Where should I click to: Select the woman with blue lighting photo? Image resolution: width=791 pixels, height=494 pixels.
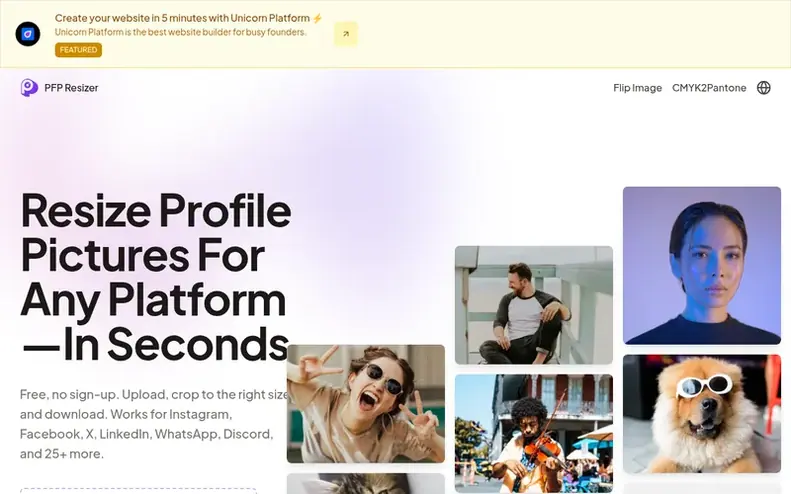[x=702, y=265]
